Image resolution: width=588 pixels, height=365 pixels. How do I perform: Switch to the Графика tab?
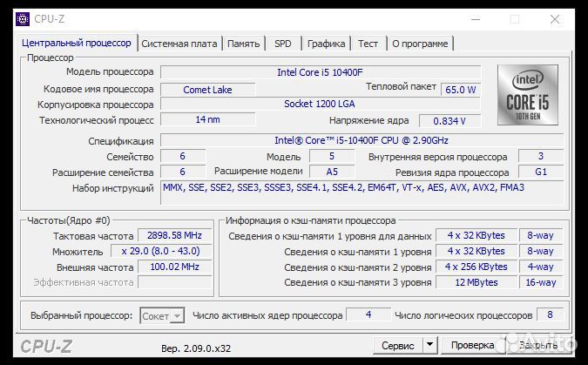point(327,44)
